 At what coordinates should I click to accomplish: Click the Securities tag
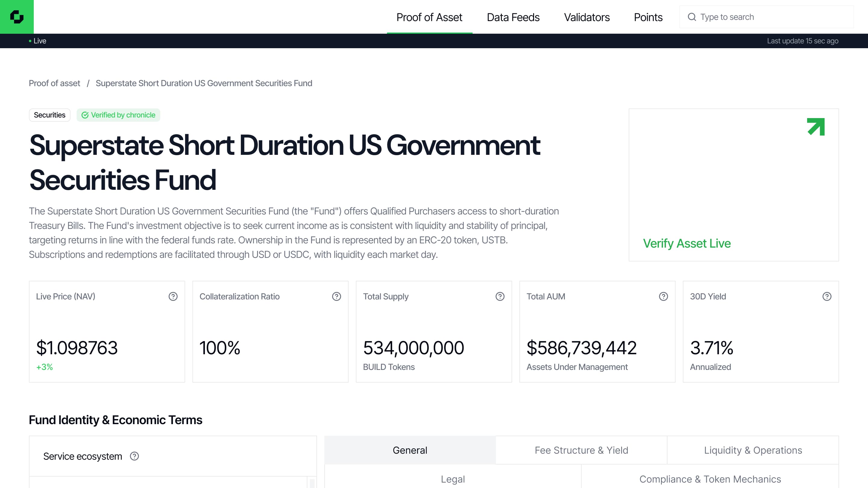tap(49, 115)
